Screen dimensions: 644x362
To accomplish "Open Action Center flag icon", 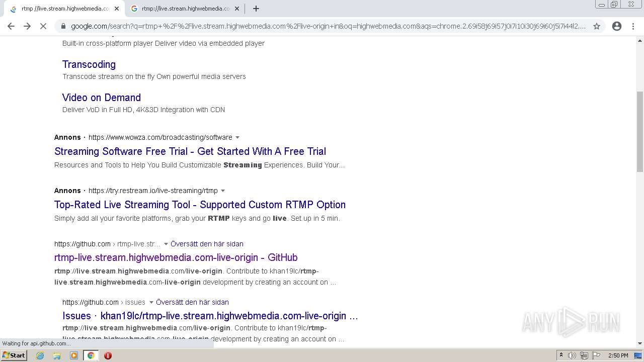I will click(595, 355).
